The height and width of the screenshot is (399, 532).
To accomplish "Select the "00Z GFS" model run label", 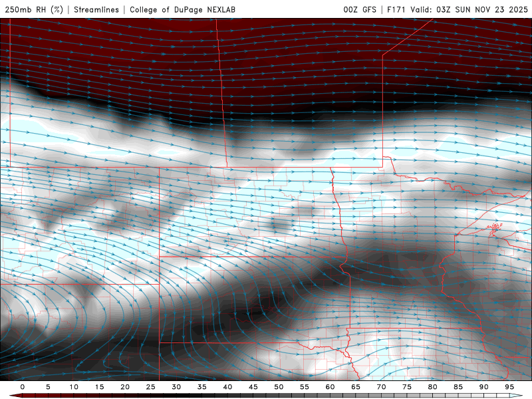I will tap(360, 10).
